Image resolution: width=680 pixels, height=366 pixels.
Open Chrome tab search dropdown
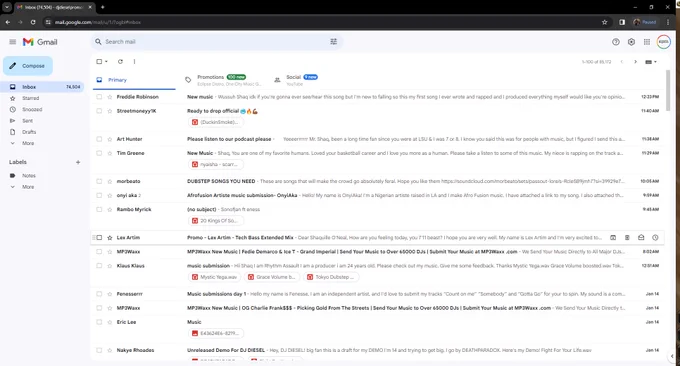pyautogui.click(x=7, y=7)
